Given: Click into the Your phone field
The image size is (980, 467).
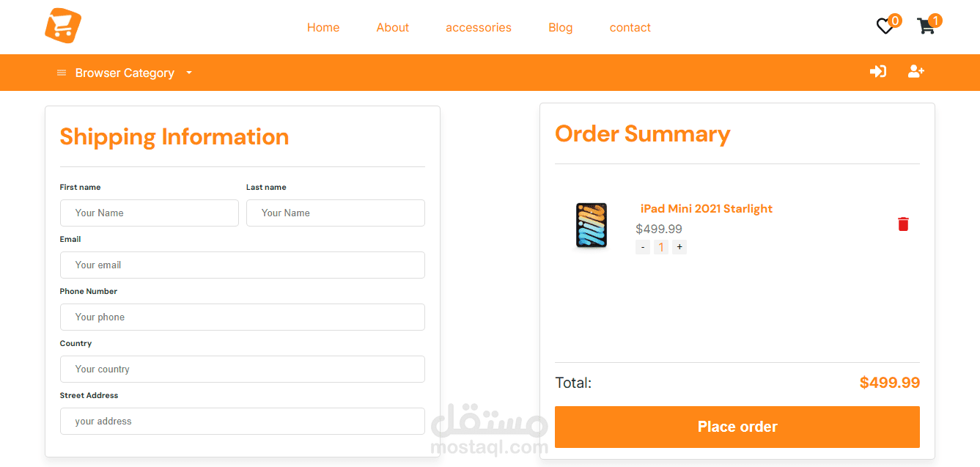Looking at the screenshot, I should coord(243,317).
